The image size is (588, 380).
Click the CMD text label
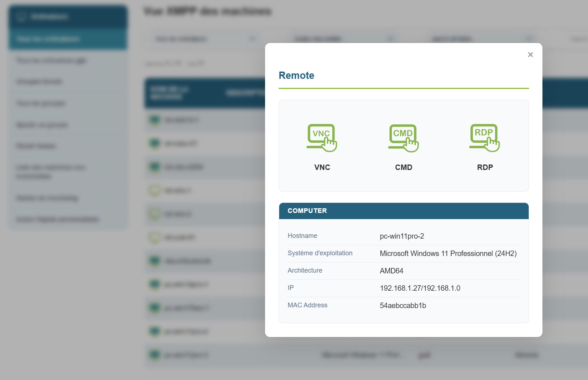tap(404, 167)
